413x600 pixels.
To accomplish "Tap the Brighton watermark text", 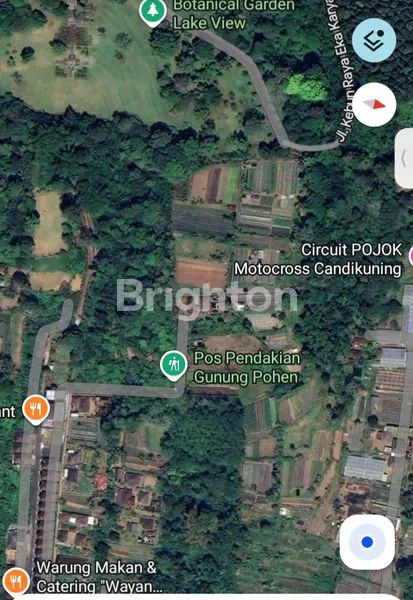I will [x=207, y=296].
